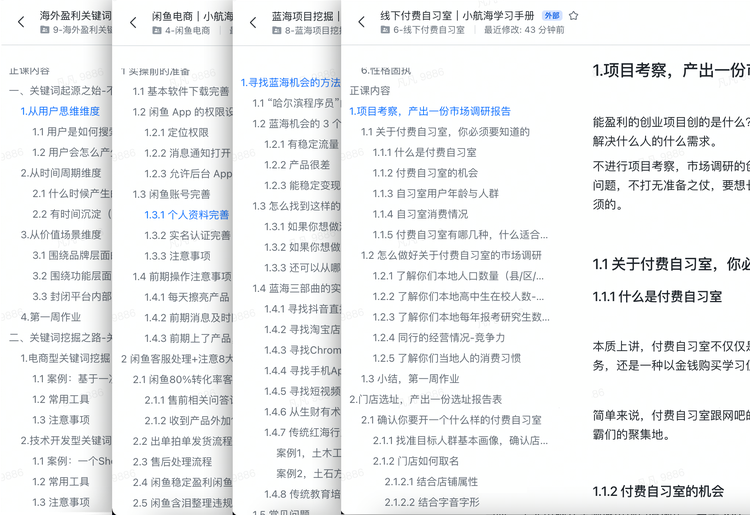Image resolution: width=750 pixels, height=515 pixels.
Task: Click the 外部 tag badge
Action: coord(552,16)
